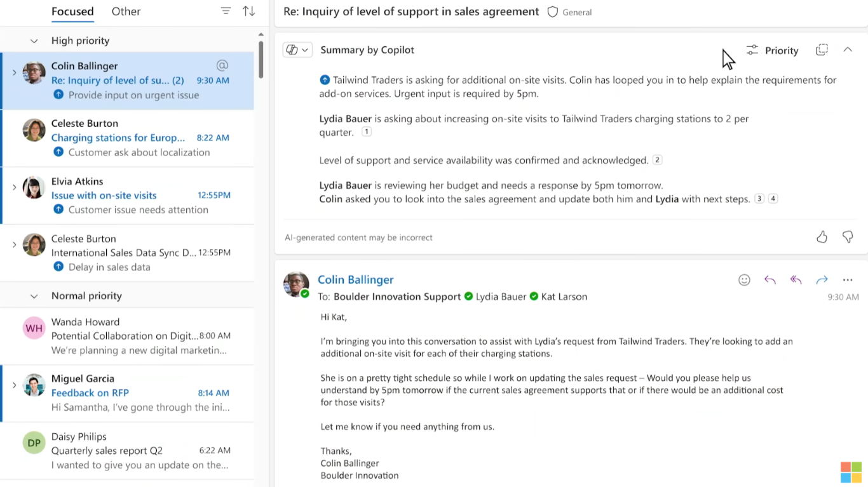This screenshot has width=868, height=487.
Task: Collapse the High priority email group
Action: pyautogui.click(x=34, y=40)
